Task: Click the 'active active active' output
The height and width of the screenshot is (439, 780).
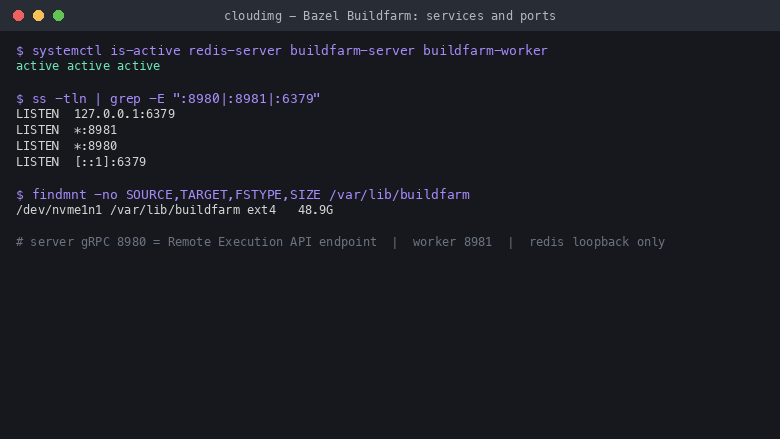Action: pos(88,66)
